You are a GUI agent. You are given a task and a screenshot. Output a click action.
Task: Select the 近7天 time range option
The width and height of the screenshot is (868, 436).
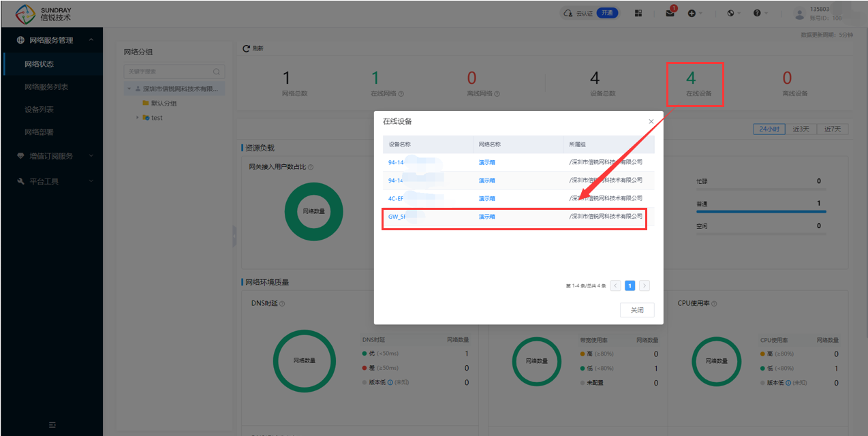coord(833,129)
